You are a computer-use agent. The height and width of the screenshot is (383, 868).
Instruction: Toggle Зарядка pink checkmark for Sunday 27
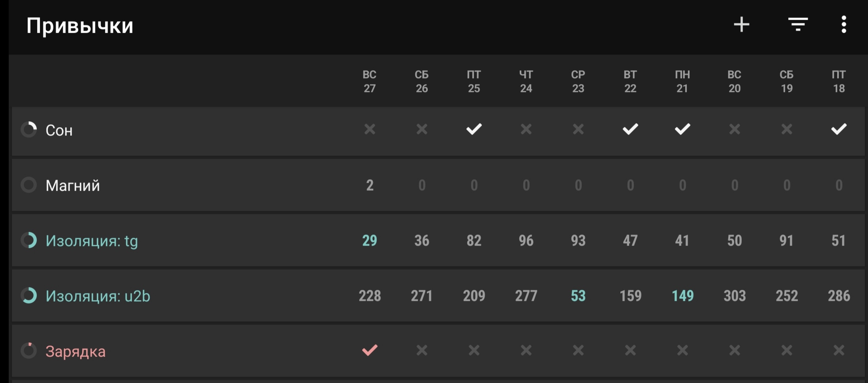pyautogui.click(x=370, y=350)
